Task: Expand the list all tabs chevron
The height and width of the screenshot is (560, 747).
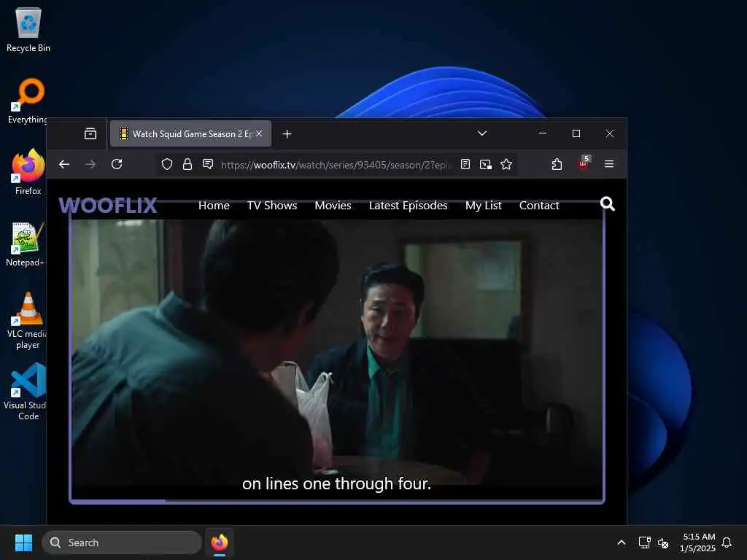Action: (x=482, y=133)
